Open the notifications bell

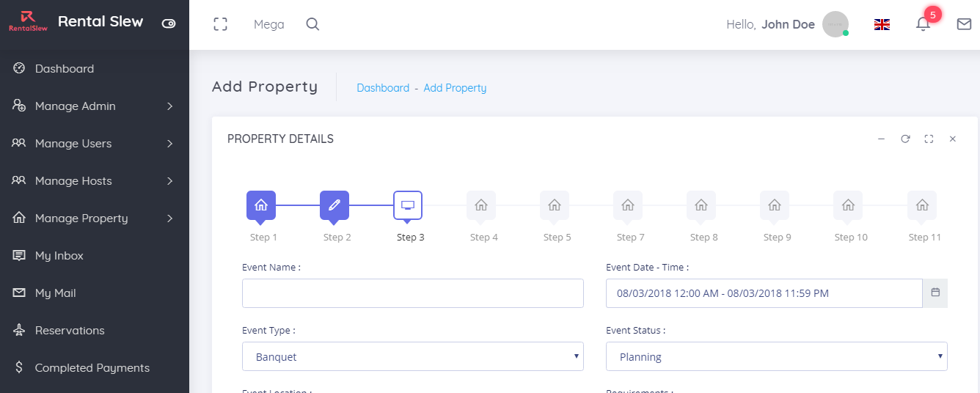click(923, 24)
